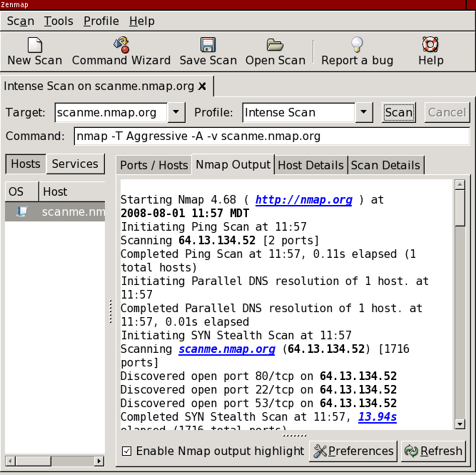476x475 pixels.
Task: Sort the host list by the OS column header
Action: pyautogui.click(x=22, y=191)
